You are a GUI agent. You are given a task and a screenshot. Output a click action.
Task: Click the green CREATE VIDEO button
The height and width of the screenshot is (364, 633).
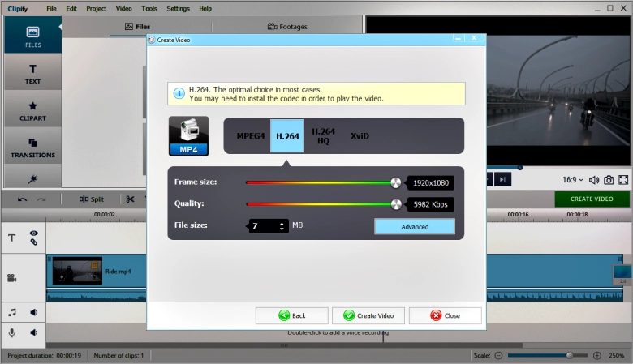[592, 199]
